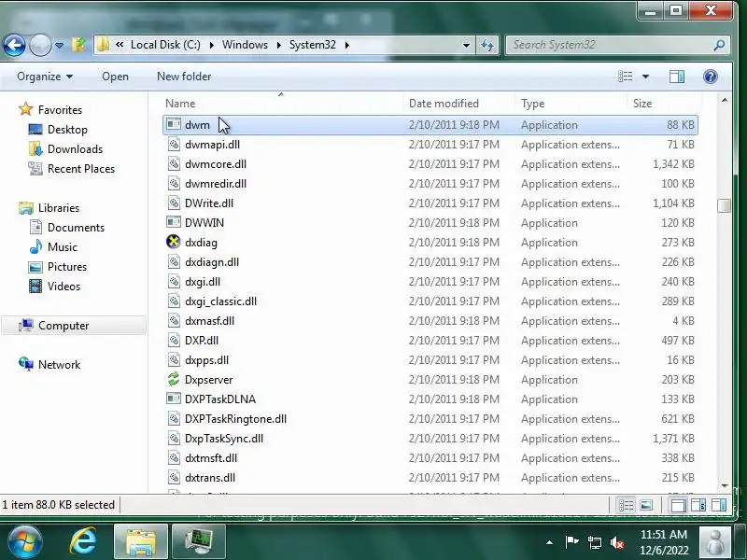The image size is (747, 560).
Task: Click Local Disk (C:) breadcrumb
Action: click(x=165, y=45)
